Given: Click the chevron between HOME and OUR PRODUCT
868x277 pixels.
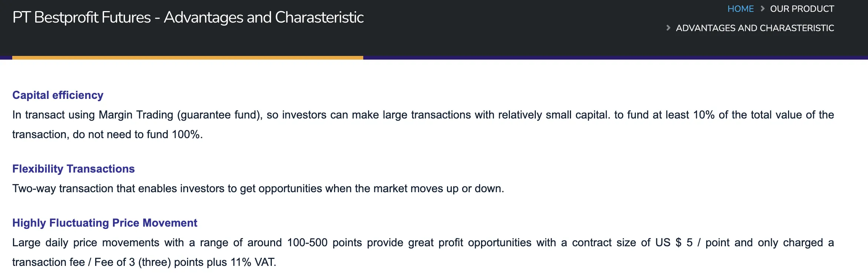Looking at the screenshot, I should 762,9.
